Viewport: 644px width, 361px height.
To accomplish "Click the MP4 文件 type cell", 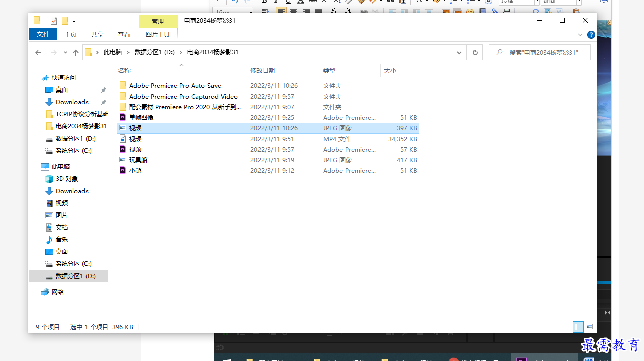I will (337, 139).
